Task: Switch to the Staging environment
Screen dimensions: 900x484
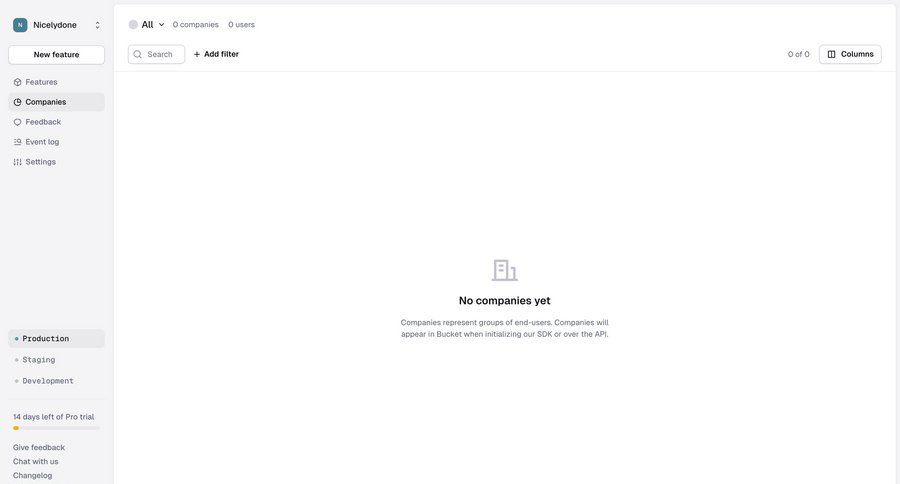Action: tap(39, 360)
